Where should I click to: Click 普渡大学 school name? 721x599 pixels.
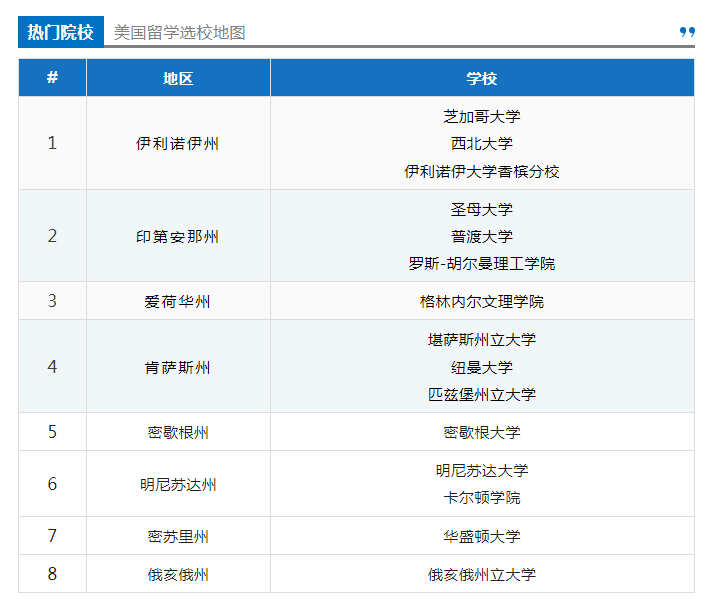coord(482,236)
